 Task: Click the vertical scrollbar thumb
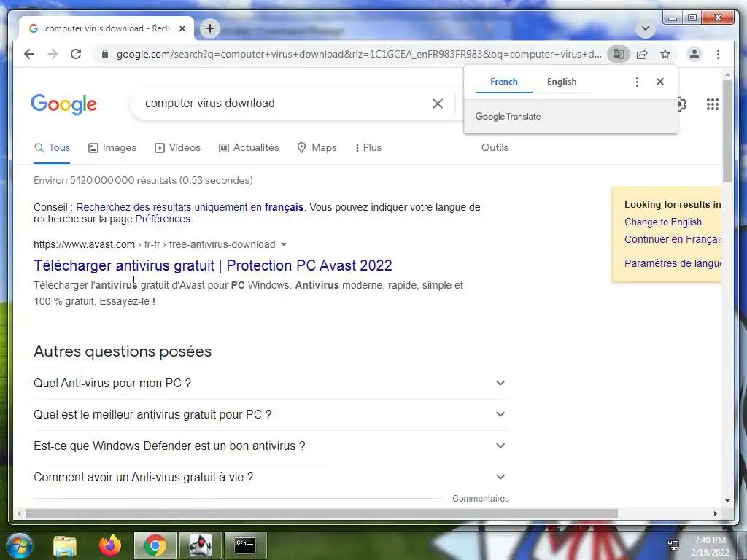pyautogui.click(x=727, y=131)
